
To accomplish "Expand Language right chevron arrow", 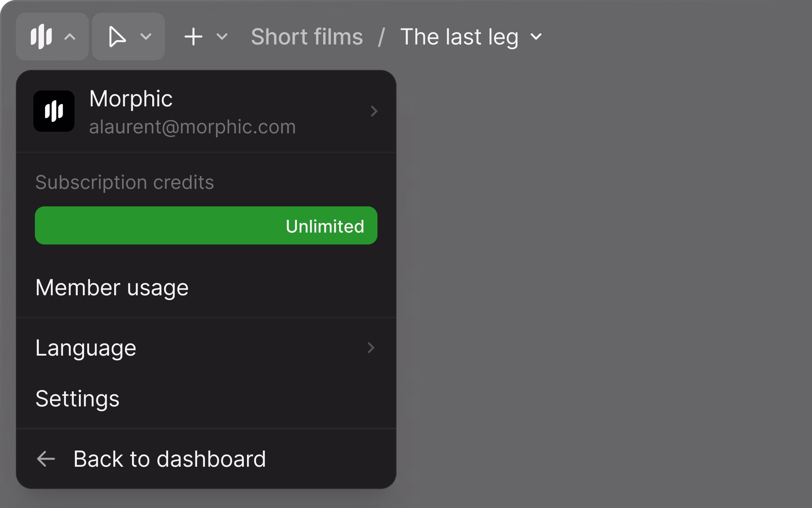I will click(x=371, y=348).
